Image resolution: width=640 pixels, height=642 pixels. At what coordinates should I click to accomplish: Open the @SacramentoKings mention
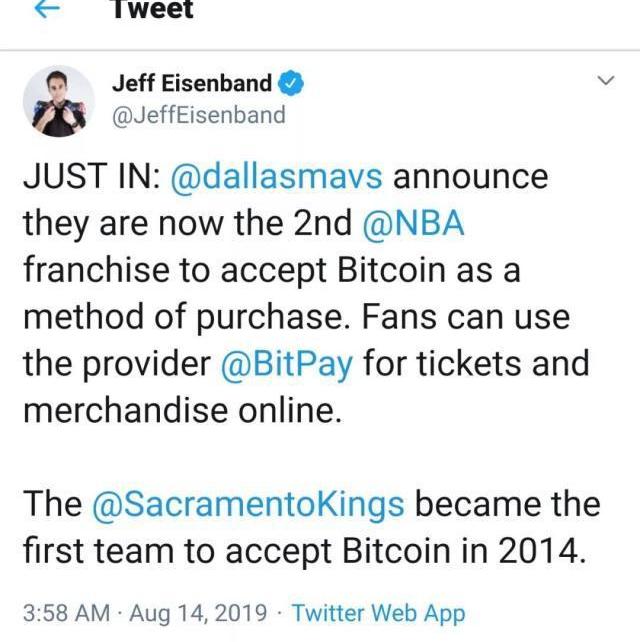tap(248, 505)
